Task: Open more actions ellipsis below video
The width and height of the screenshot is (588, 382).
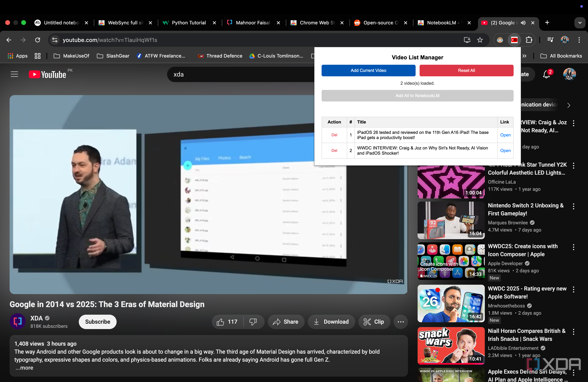Action: pos(400,321)
